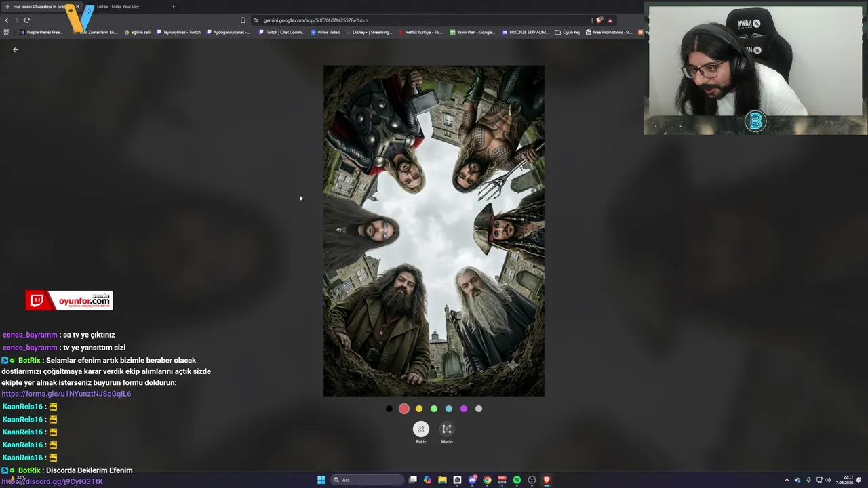
Task: Pick the black color swatch
Action: tap(389, 409)
